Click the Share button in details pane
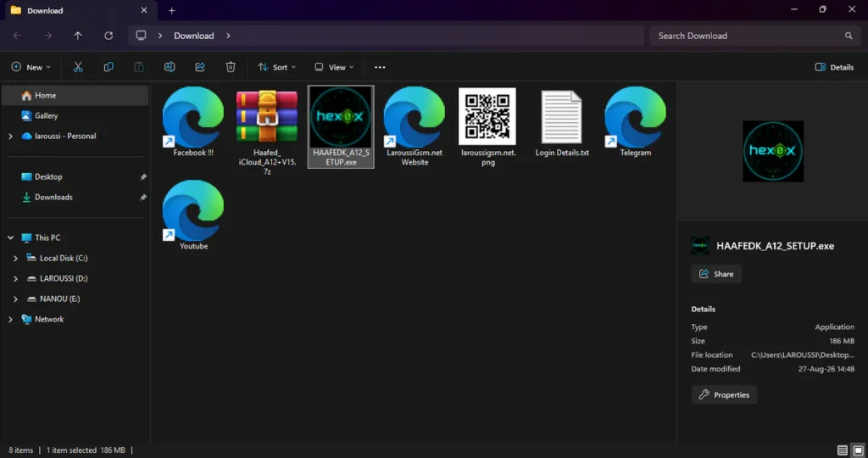The width and height of the screenshot is (868, 458). click(x=715, y=274)
